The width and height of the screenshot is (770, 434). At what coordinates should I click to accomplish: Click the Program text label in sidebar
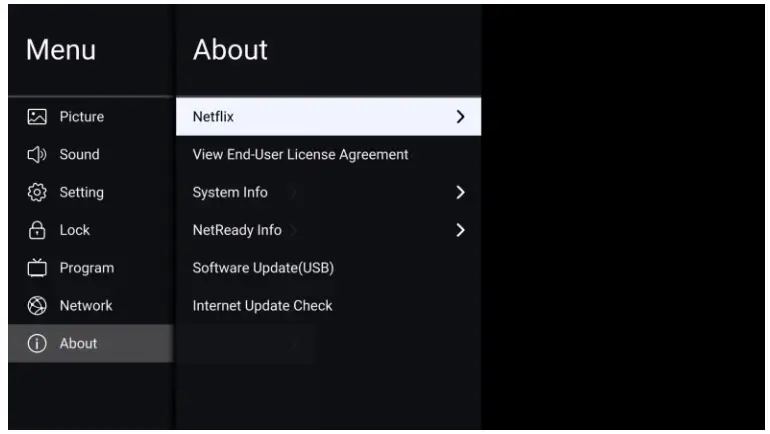(x=86, y=268)
